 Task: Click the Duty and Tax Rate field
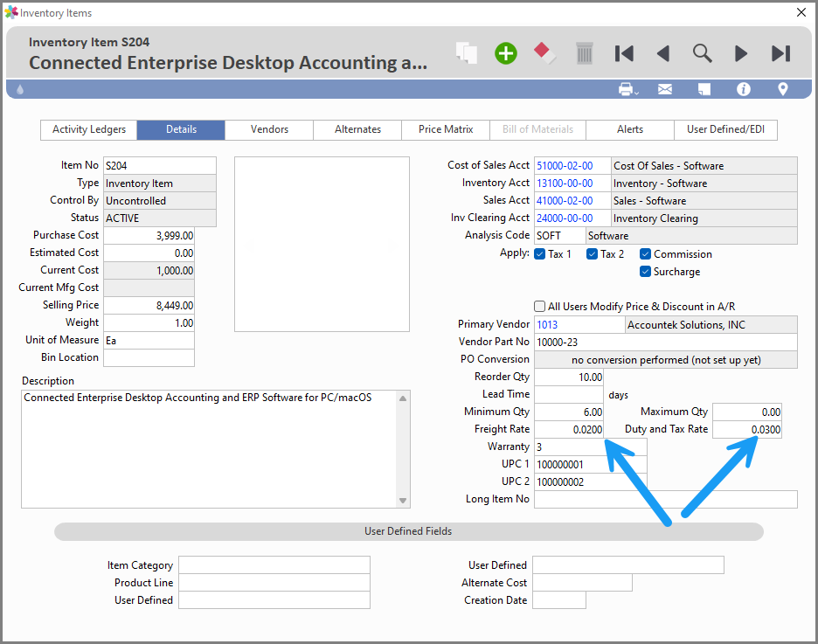747,430
